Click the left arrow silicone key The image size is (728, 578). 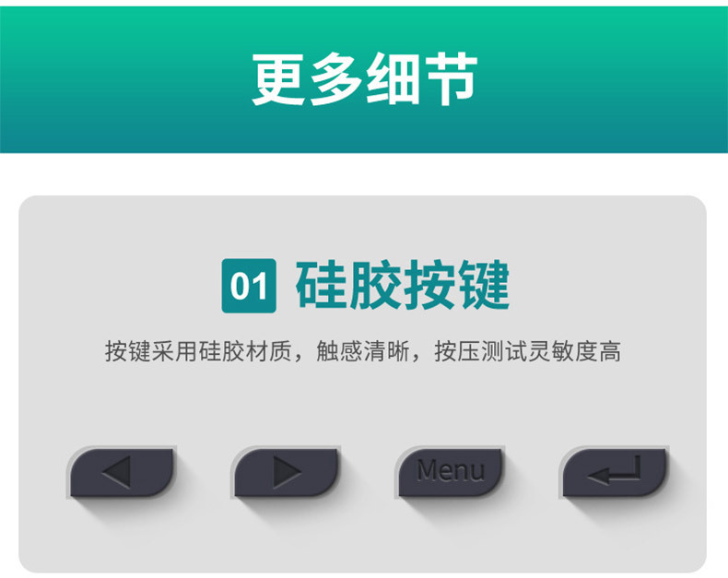point(122,472)
